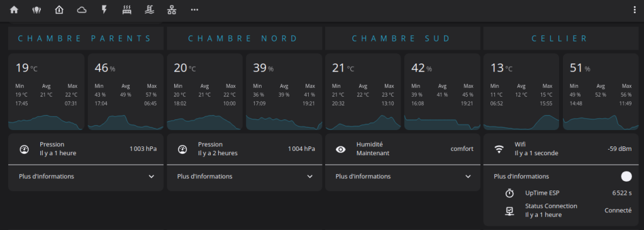The height and width of the screenshot is (230, 644).
Task: Open the vertical dots overflow menu
Action: click(635, 10)
